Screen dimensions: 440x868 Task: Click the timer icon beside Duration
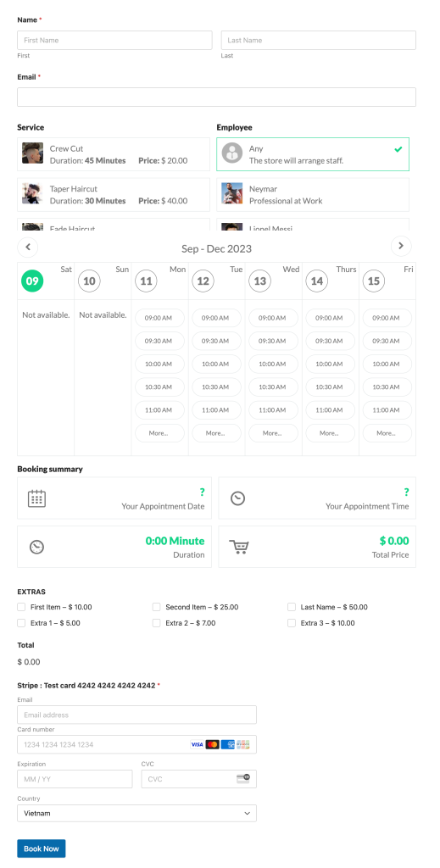tap(36, 547)
